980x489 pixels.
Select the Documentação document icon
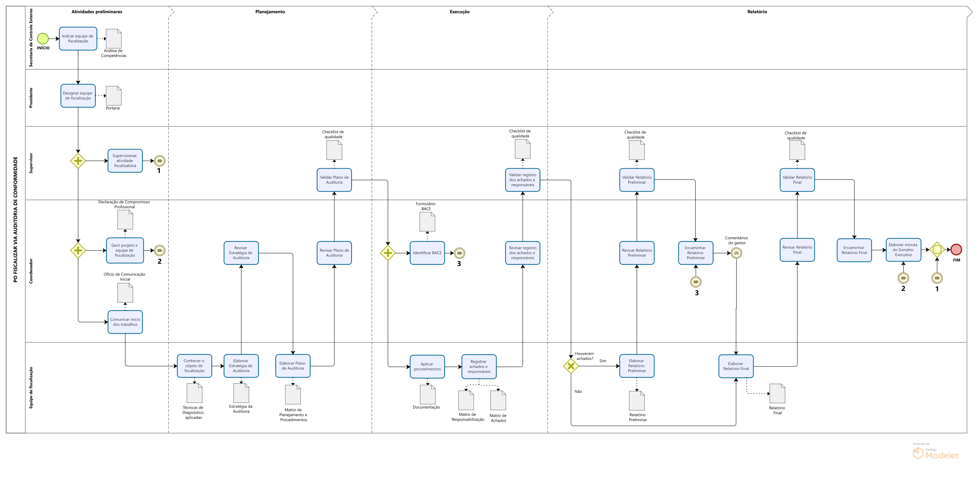point(428,395)
